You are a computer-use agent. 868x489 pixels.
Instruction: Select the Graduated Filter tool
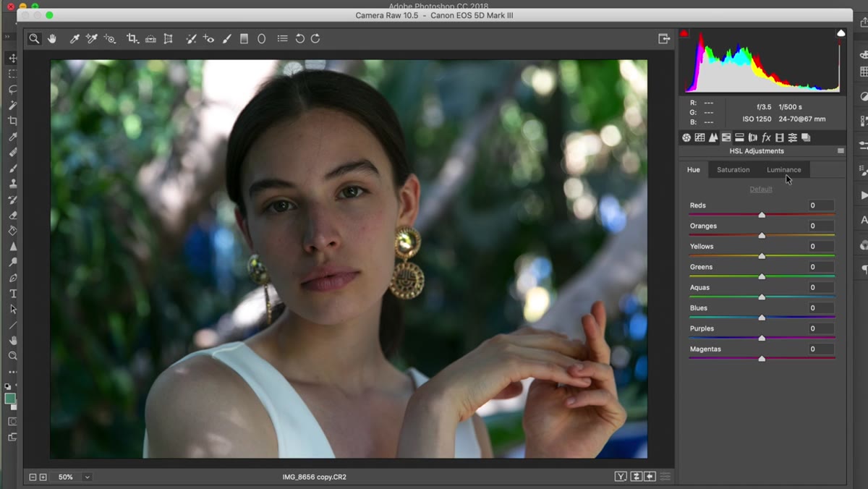point(244,38)
